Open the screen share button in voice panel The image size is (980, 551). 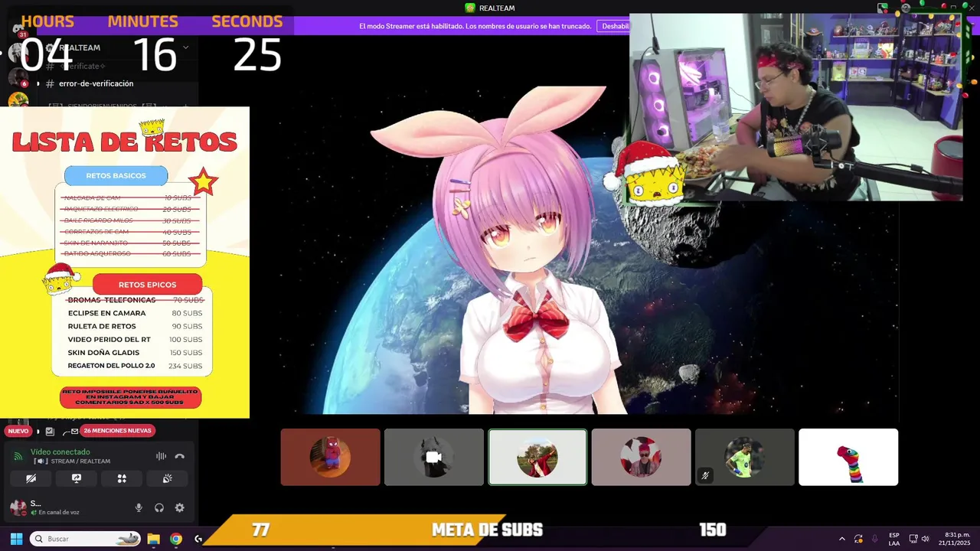pos(77,478)
